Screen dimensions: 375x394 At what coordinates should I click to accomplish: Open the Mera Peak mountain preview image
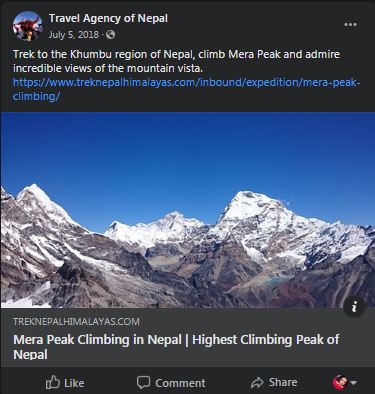point(187,210)
